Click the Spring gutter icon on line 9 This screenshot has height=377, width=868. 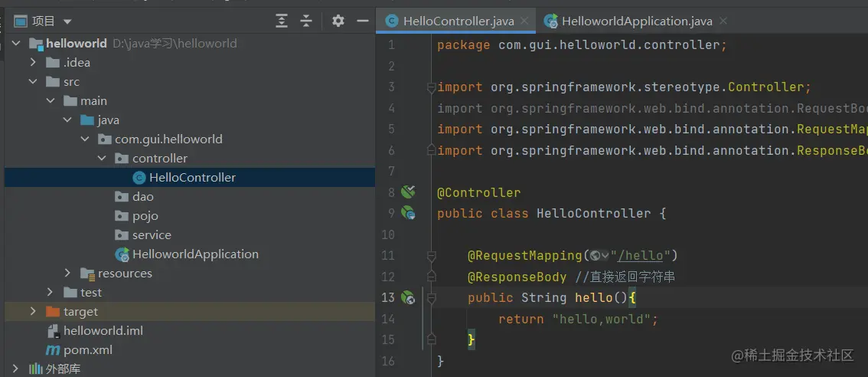[x=408, y=212]
